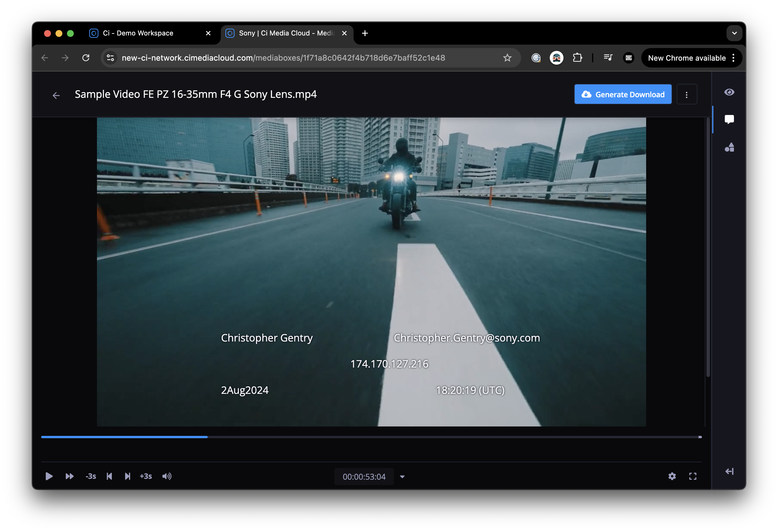Open the three-dot menu next to Generate Download

pos(686,95)
